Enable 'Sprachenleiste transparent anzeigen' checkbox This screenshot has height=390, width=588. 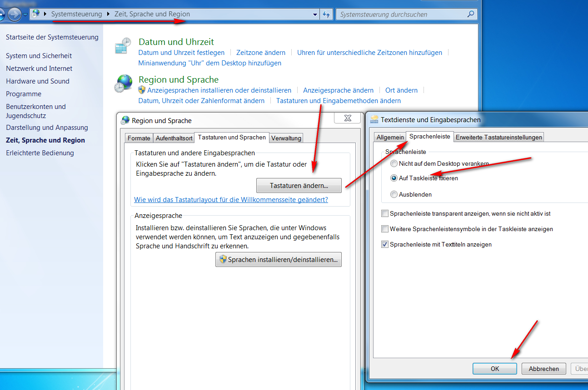pos(385,213)
